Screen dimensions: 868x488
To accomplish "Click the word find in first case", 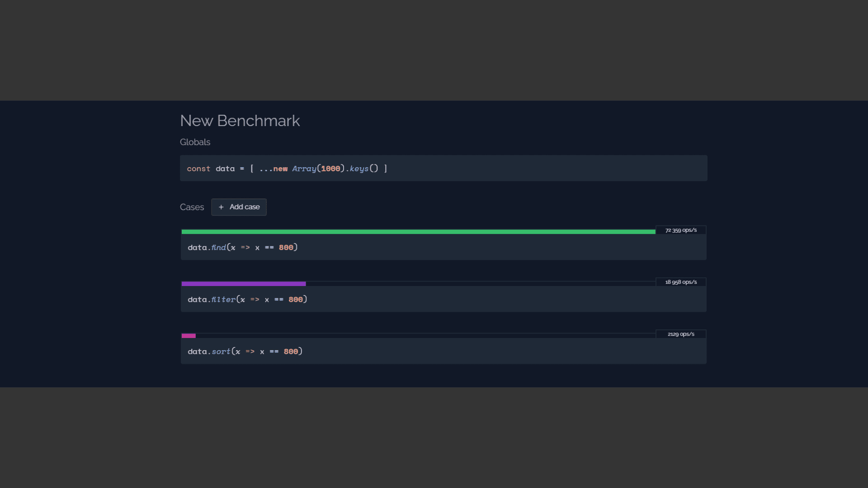I will tap(218, 248).
